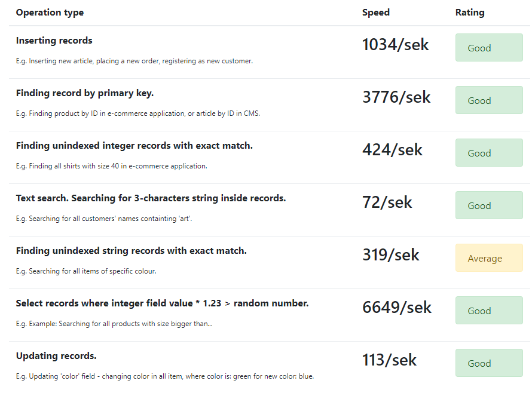This screenshot has height=393, width=532.
Task: Click the Updating records title
Action: coord(56,356)
